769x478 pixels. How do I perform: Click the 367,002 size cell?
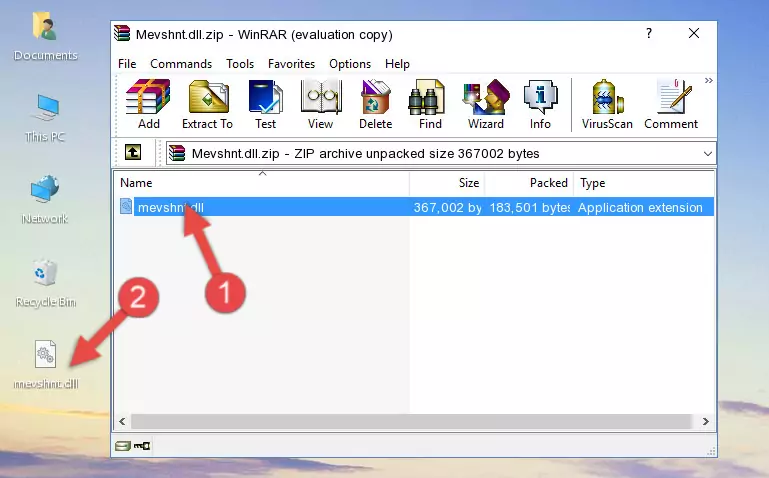pos(447,207)
